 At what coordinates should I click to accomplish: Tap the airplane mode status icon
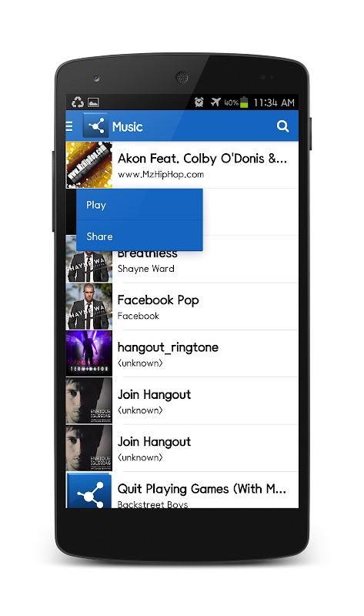coord(215,102)
